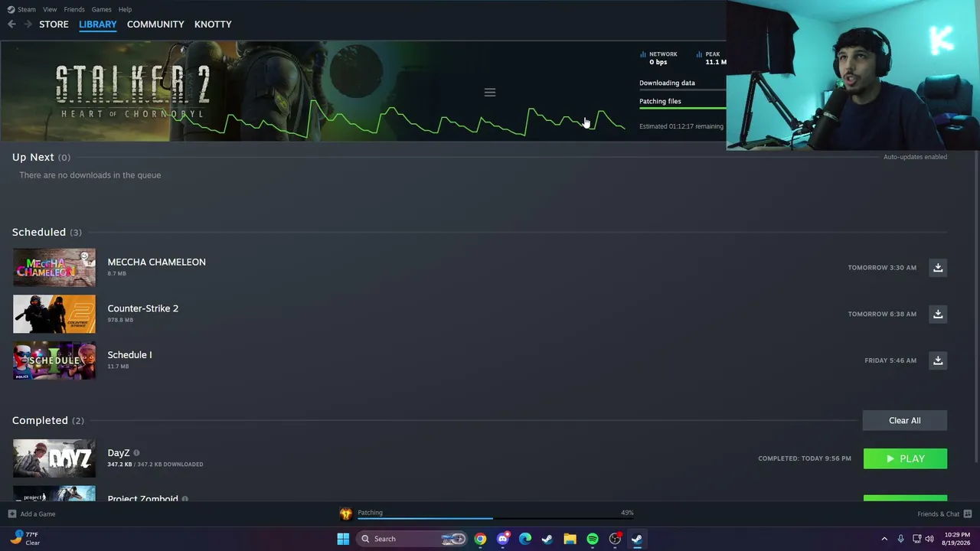Click TOMORROW 6:38 AM schedule time
The image size is (980, 551).
(x=882, y=314)
